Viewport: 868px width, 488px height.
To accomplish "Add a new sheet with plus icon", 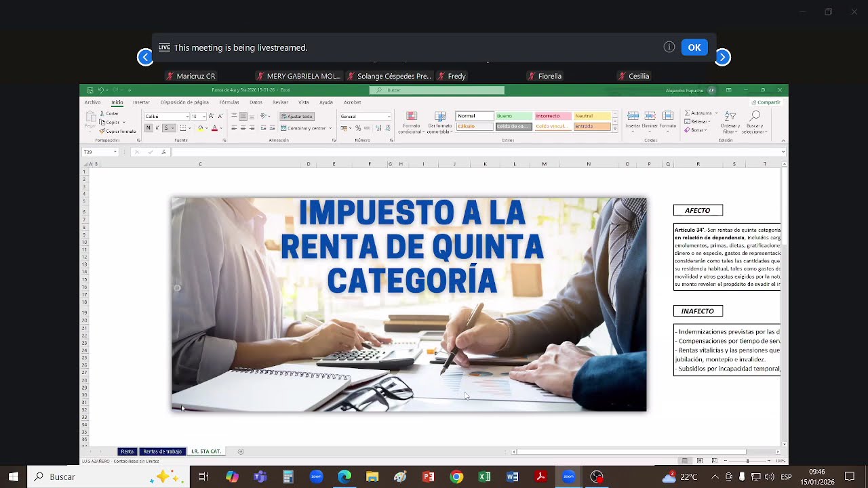I will (240, 451).
